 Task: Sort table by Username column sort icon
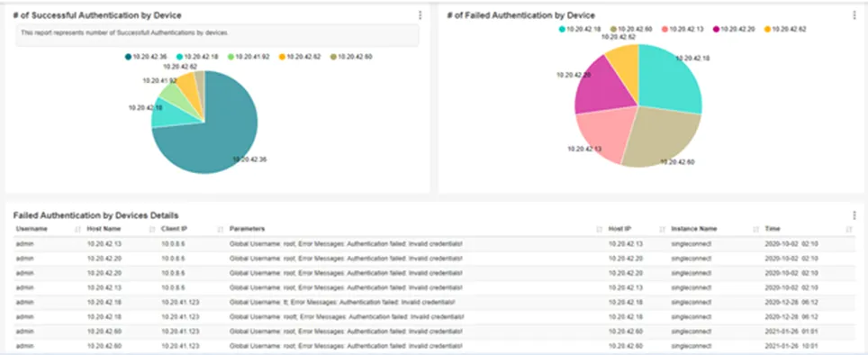(x=77, y=229)
